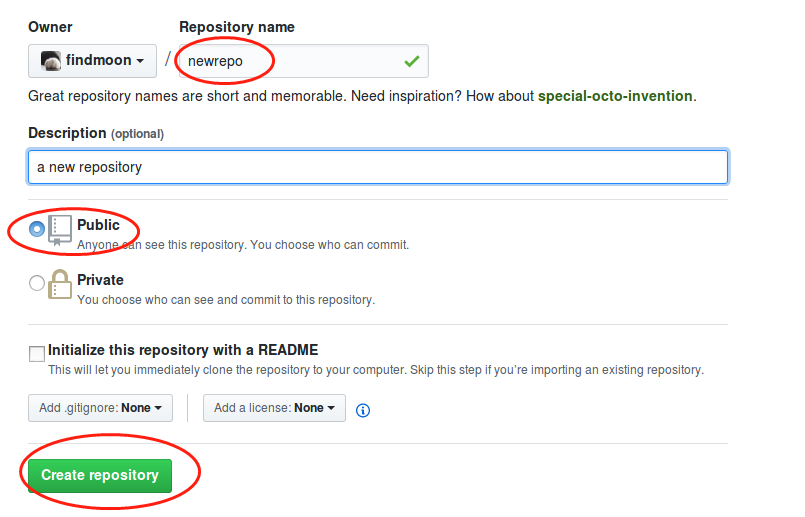This screenshot has width=805, height=517.
Task: Click the bold Public label text
Action: (98, 225)
